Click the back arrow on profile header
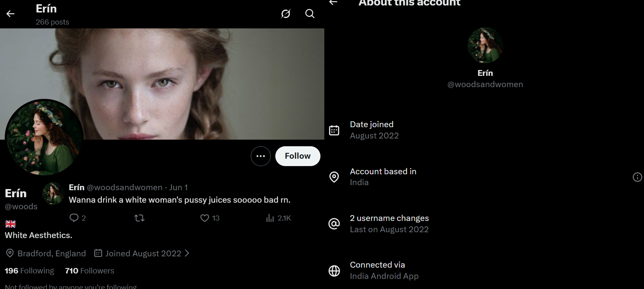The width and height of the screenshot is (644, 289). coord(10,14)
